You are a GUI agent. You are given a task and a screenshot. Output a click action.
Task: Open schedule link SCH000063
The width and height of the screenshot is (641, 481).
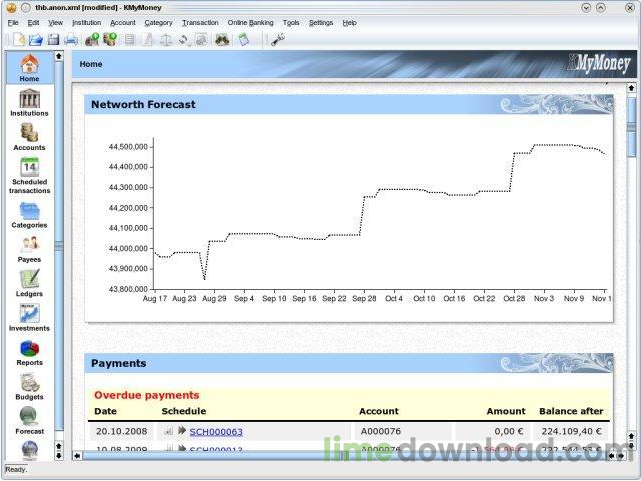pos(215,432)
